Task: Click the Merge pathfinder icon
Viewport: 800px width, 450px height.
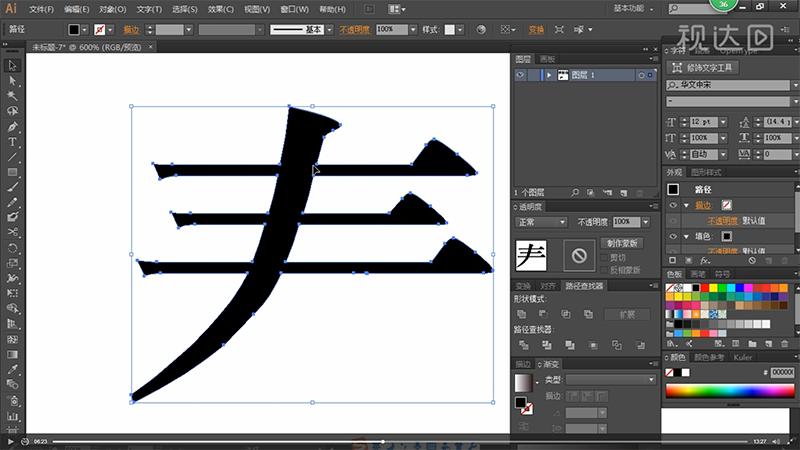Action: 570,345
